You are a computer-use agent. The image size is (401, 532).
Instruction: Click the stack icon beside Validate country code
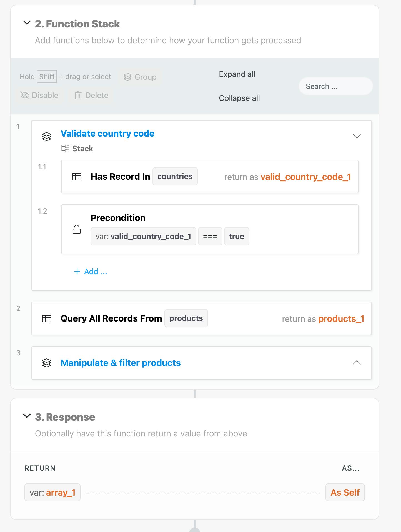point(47,137)
